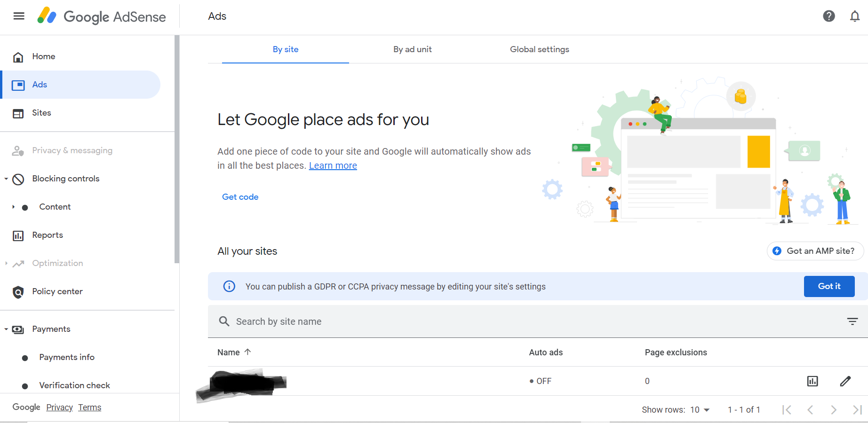Screen dimensions: 868x423
Task: Edit the site with the pencil icon
Action: coord(845,381)
